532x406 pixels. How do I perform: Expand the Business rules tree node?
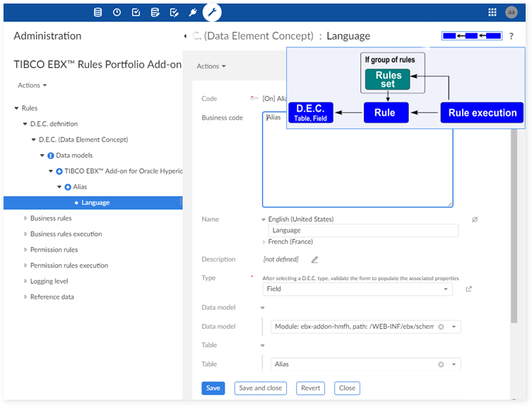pos(26,219)
